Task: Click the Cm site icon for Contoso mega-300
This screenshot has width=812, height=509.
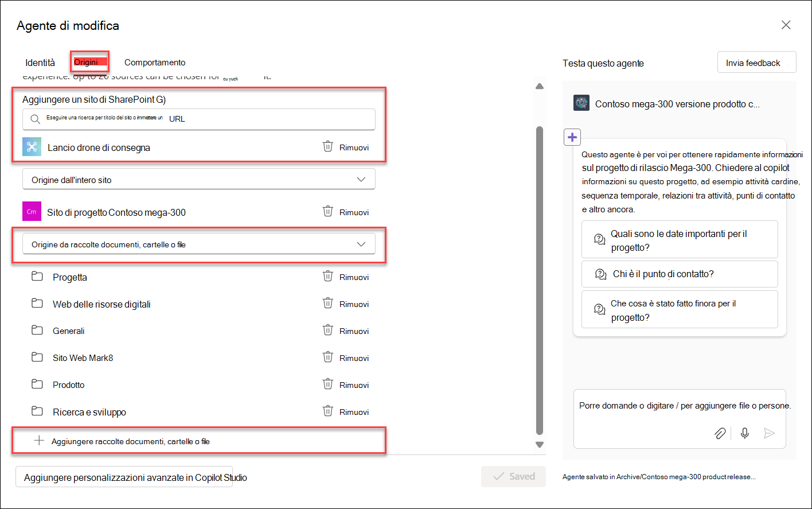Action: pyautogui.click(x=32, y=212)
